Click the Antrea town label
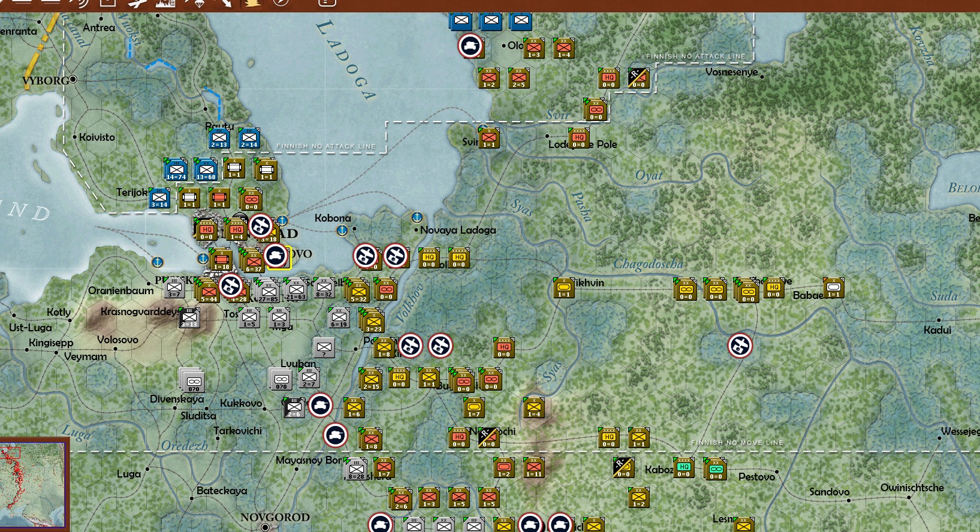Image resolution: width=980 pixels, height=532 pixels. [99, 28]
